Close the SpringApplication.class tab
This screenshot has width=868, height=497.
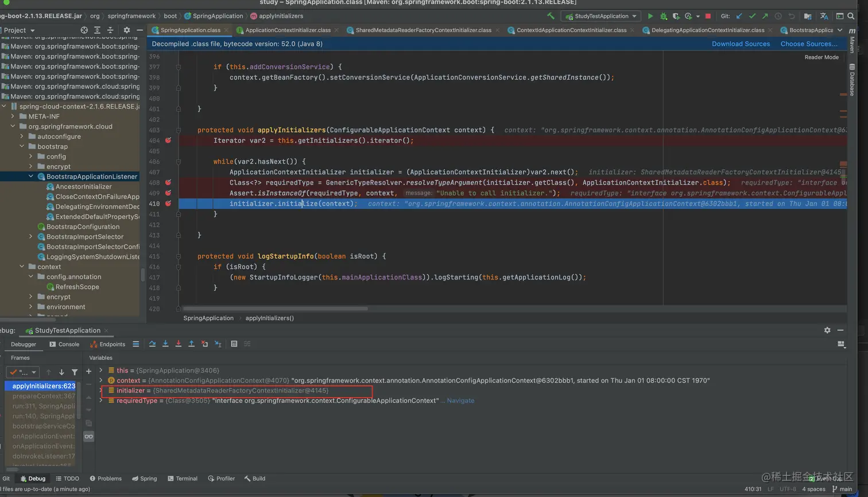(226, 30)
